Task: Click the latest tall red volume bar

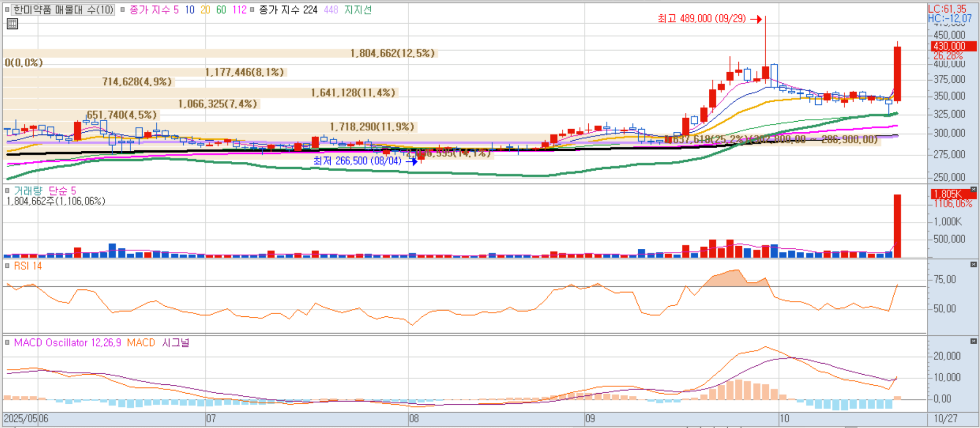Action: point(897,226)
